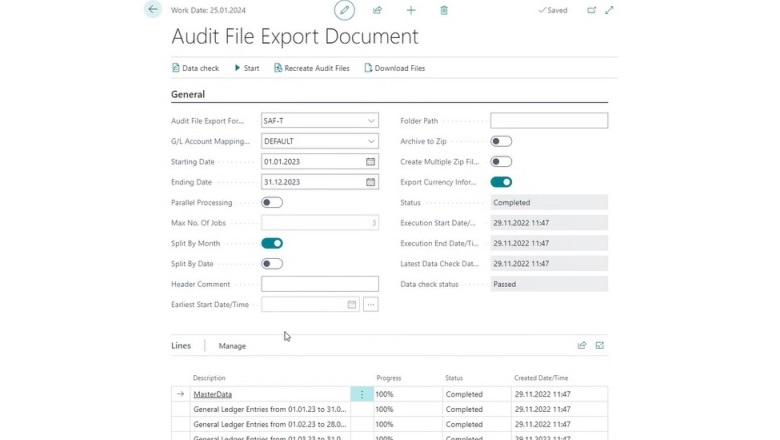Open Ending Date calendar picker
Image resolution: width=780 pixels, height=440 pixels.
(x=371, y=182)
